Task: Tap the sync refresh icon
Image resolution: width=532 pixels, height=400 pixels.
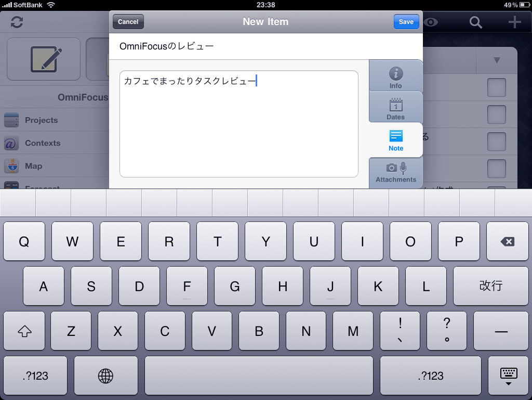Action: (x=17, y=22)
